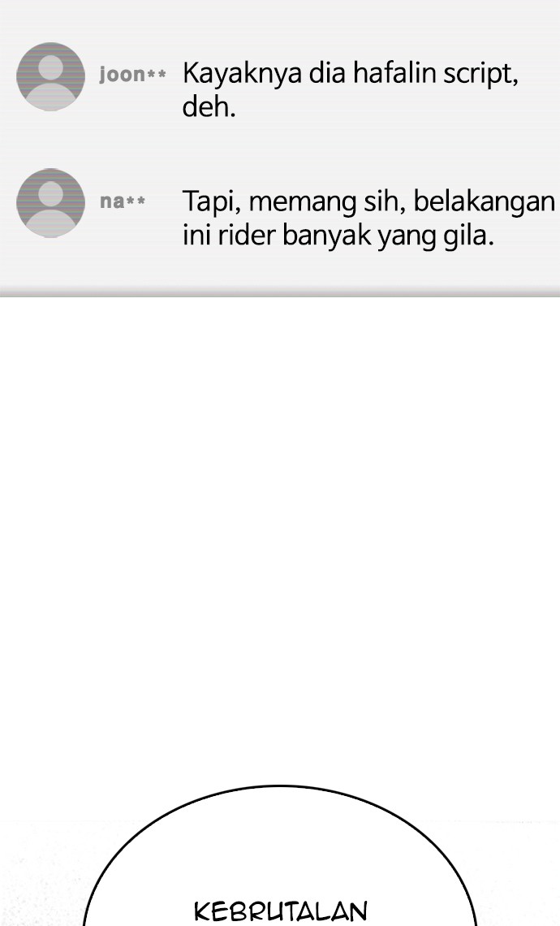
Task: Click the word 'belakangan' in second comment
Action: coord(484,201)
